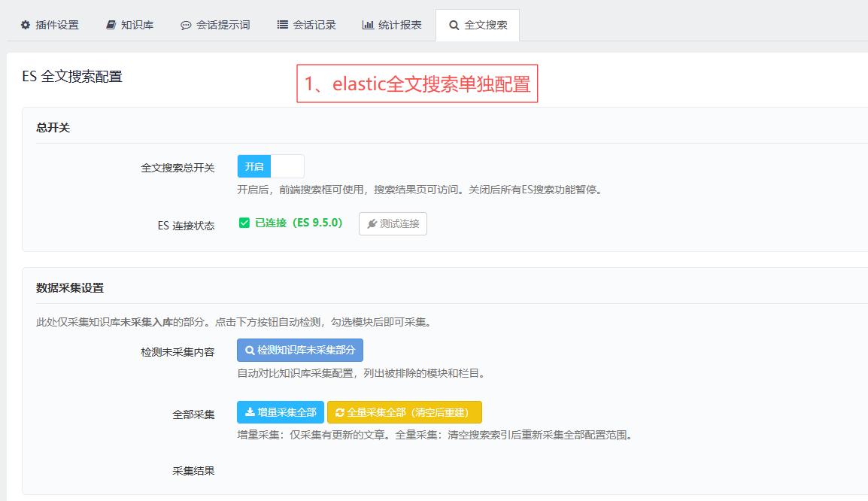
Task: Click the 已连接 (ES 9.5.0) status text
Action: pyautogui.click(x=299, y=223)
